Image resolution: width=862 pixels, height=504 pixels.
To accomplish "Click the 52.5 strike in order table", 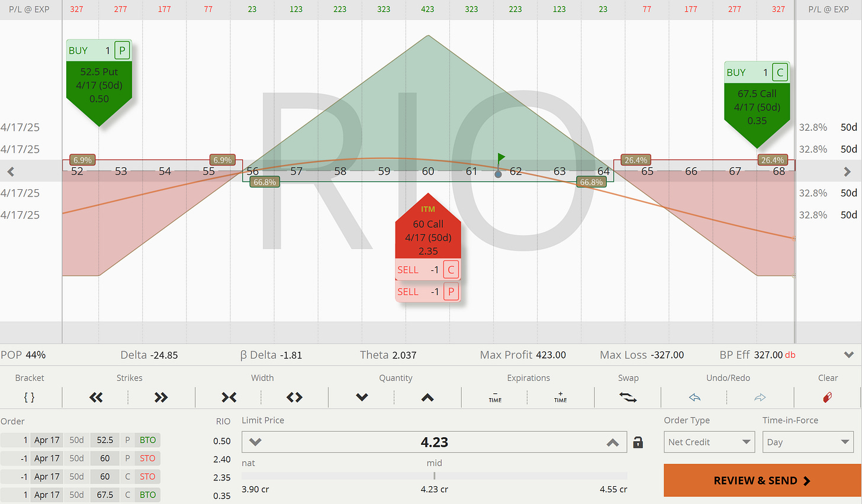I will tap(105, 440).
